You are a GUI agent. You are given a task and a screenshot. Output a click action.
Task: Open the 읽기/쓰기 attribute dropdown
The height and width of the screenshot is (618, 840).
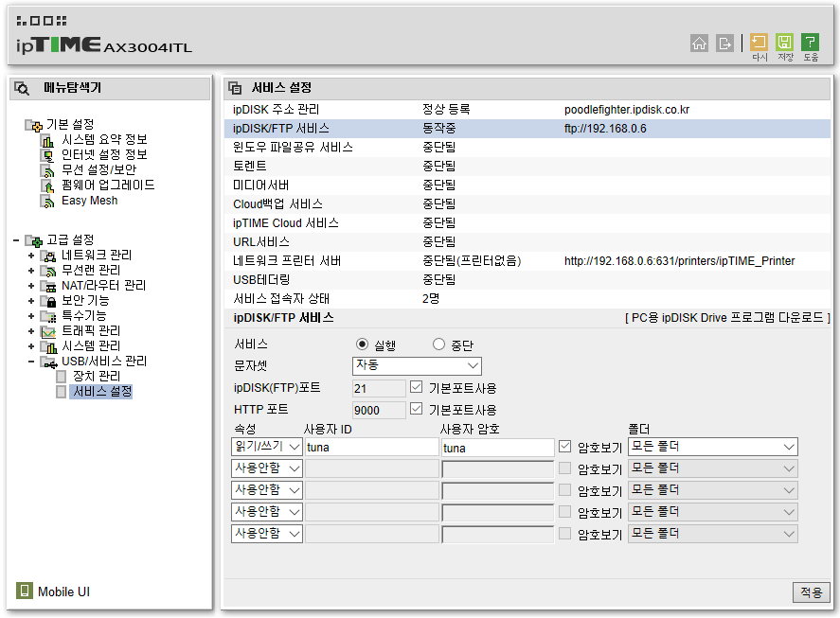[x=267, y=447]
